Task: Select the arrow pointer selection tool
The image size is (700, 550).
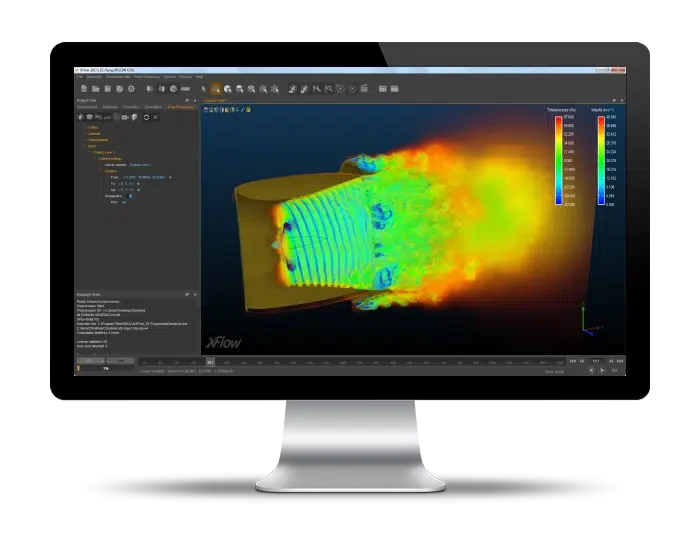Action: [204, 89]
